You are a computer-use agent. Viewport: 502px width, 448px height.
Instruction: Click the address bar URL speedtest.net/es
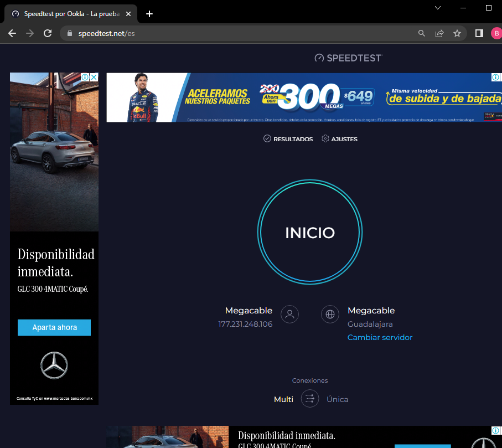point(106,34)
